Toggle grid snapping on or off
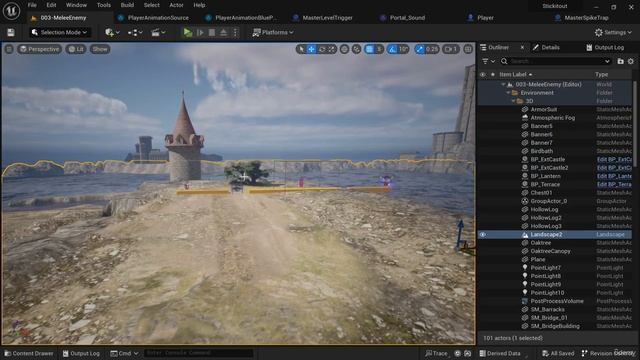The image size is (640, 360). click(x=369, y=49)
